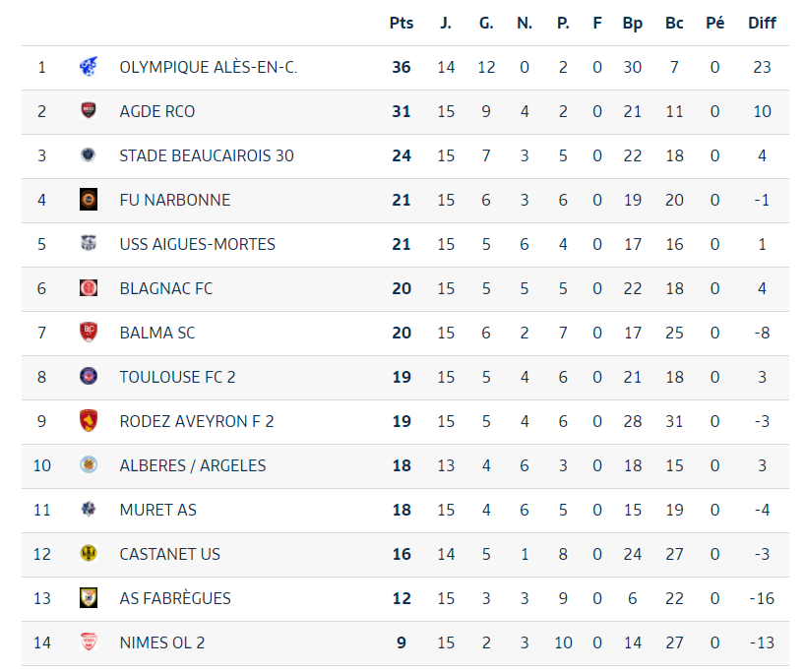This screenshot has width=805, height=672.
Task: Open the TOULOUSE FC 2 team name
Action: click(177, 378)
